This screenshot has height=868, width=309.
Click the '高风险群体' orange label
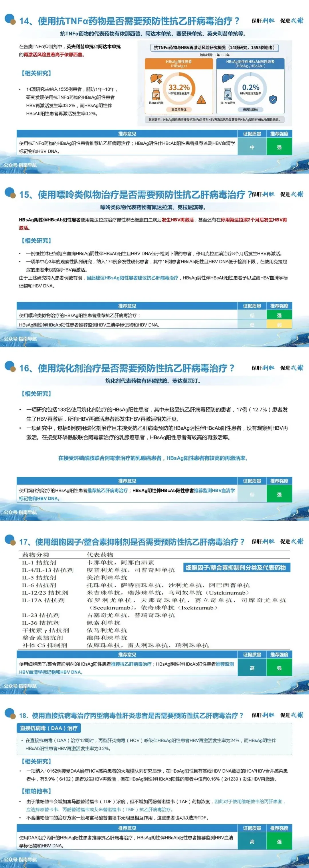coord(179,109)
